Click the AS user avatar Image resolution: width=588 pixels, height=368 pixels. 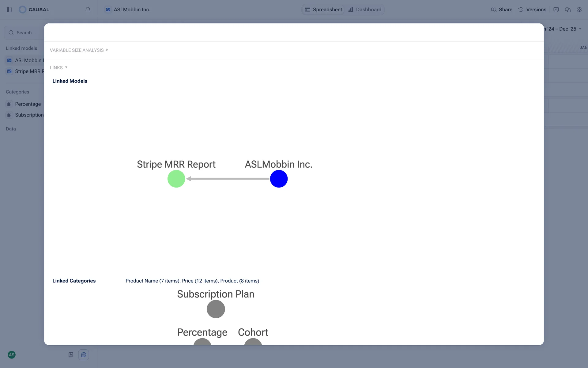(x=12, y=355)
